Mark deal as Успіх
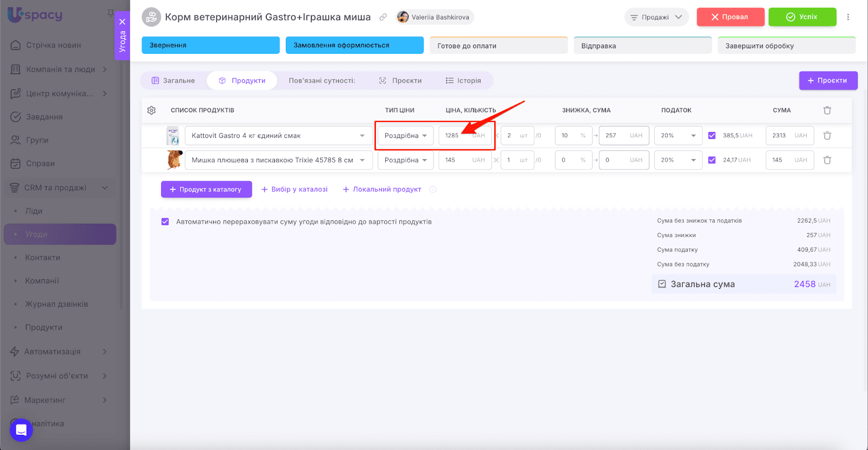This screenshot has width=868, height=450. point(802,17)
